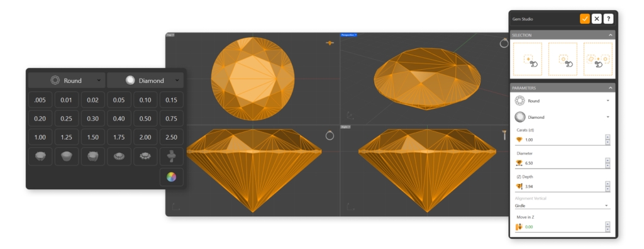Cancel Gem Studio with the X button

pos(597,19)
